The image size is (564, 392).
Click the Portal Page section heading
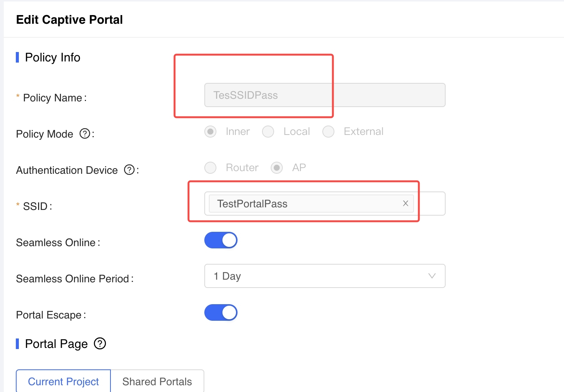click(56, 344)
